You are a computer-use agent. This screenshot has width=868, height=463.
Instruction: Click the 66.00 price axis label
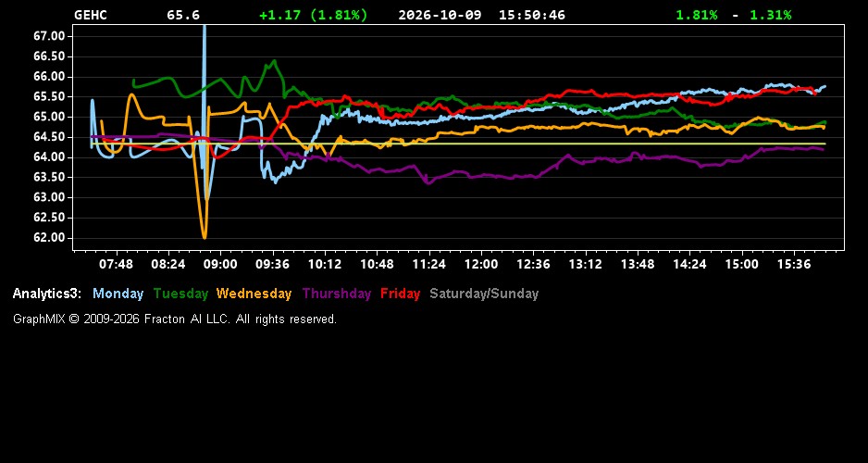pos(50,77)
